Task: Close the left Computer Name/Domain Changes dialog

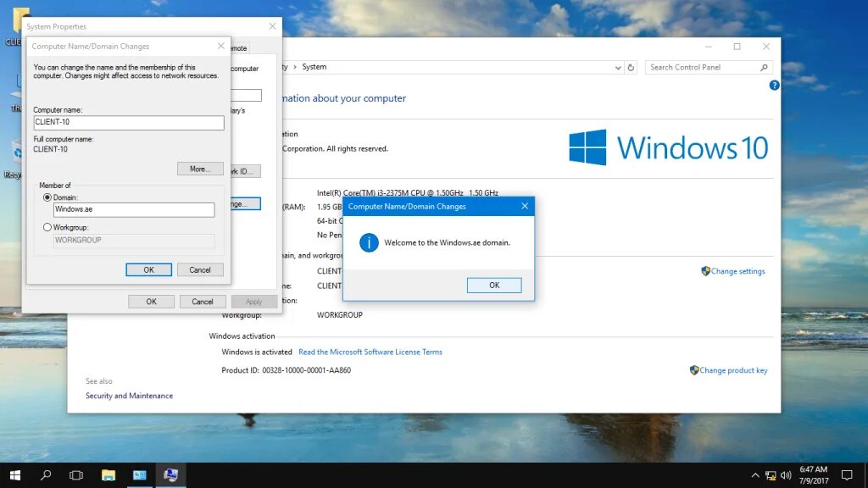Action: pyautogui.click(x=221, y=46)
